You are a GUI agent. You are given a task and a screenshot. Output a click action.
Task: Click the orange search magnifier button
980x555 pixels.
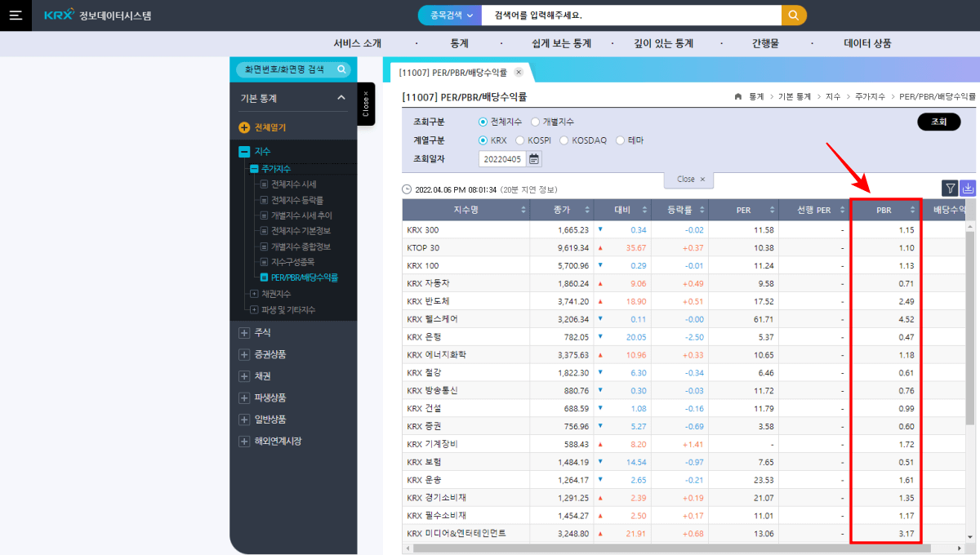[x=794, y=16]
